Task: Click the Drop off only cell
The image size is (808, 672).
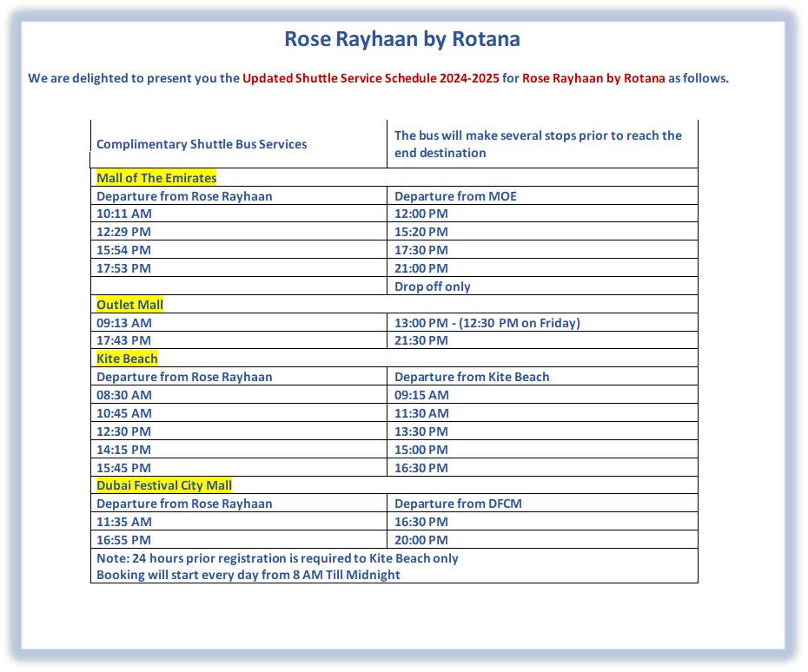Action: click(x=433, y=287)
